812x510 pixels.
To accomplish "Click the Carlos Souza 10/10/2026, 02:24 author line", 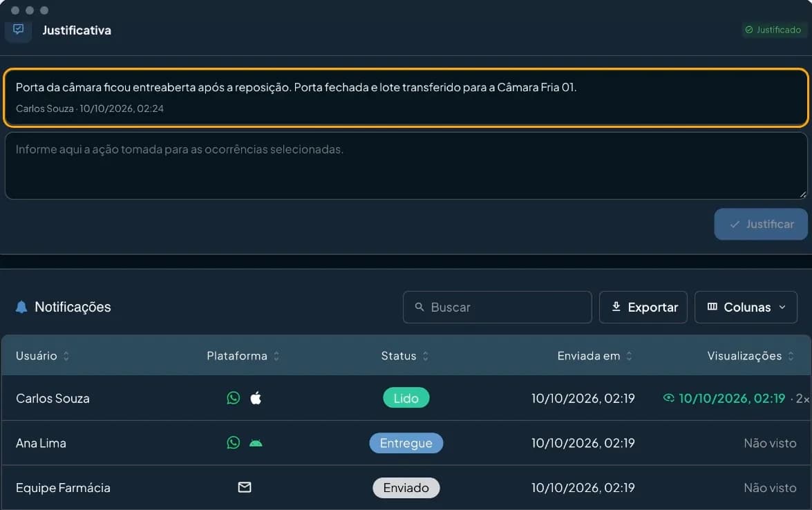I will (90, 108).
